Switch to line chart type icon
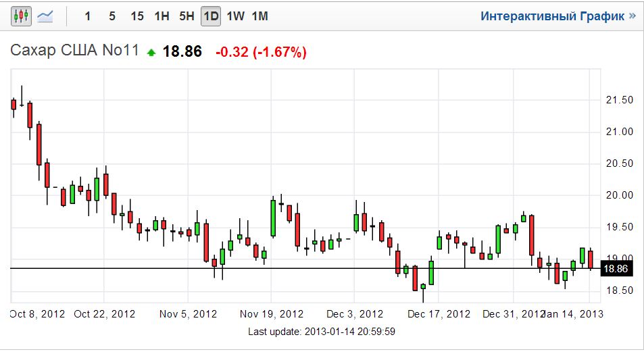The width and height of the screenshot is (644, 356). [x=45, y=16]
